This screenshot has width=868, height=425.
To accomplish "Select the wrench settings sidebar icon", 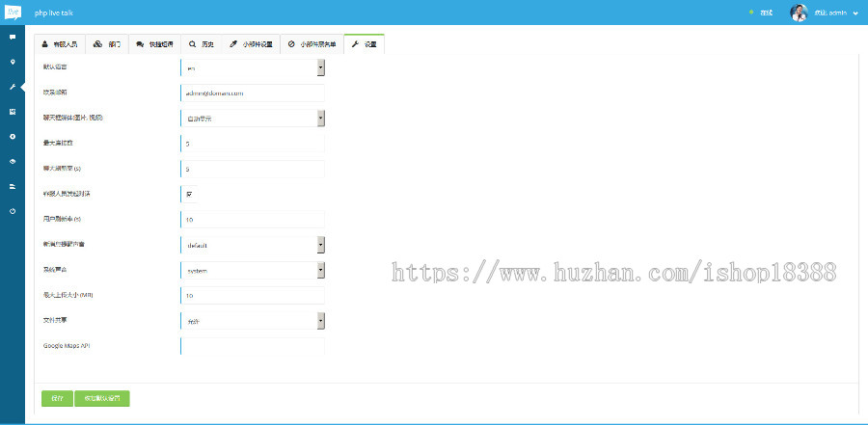I will tap(13, 87).
